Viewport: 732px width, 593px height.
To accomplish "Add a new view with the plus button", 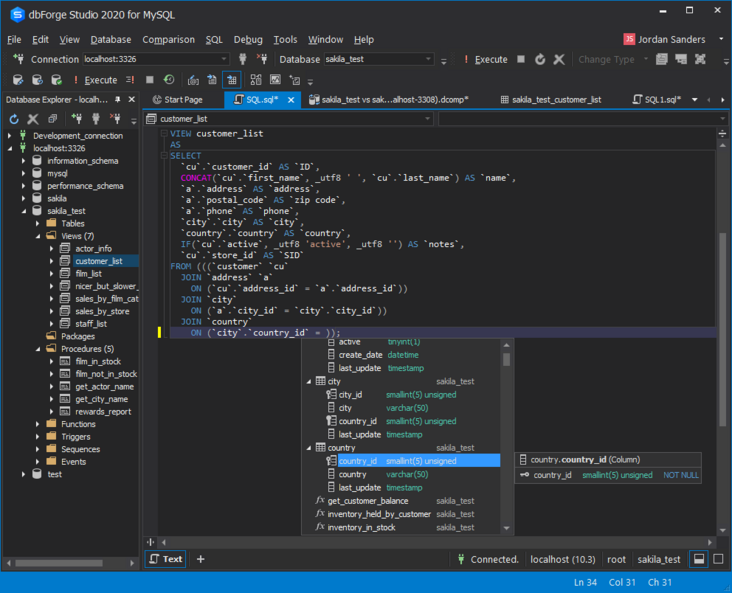I will (x=200, y=559).
